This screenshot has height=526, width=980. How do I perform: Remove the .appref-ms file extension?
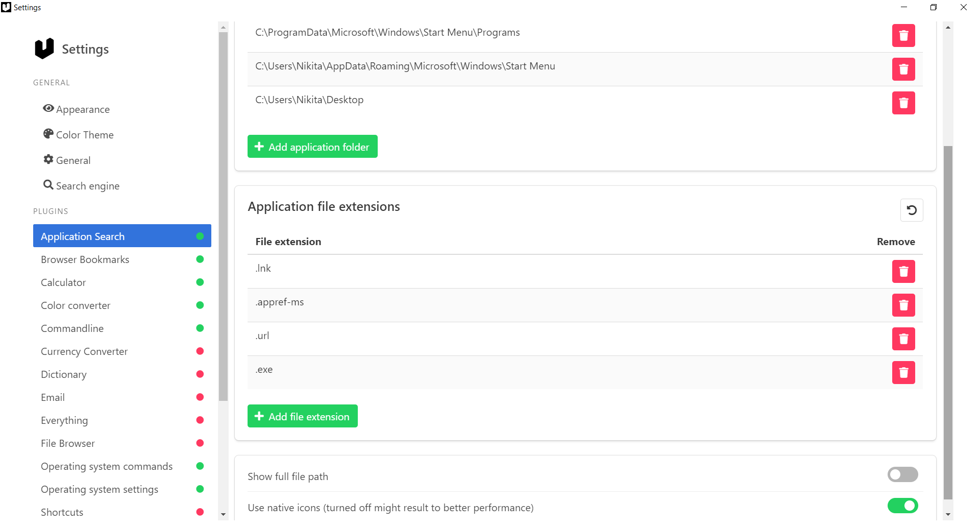[903, 305]
